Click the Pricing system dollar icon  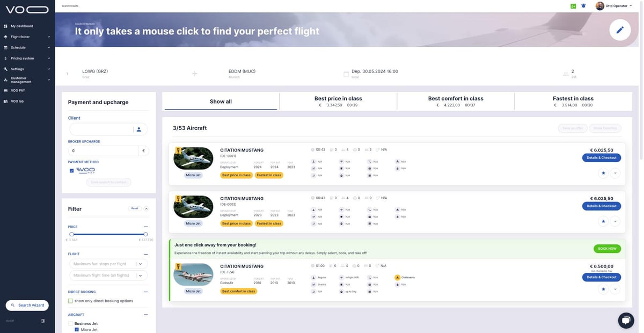tap(5, 58)
